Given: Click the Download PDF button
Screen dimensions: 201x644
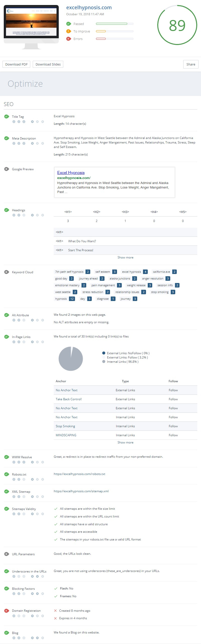Looking at the screenshot, I should point(16,64).
